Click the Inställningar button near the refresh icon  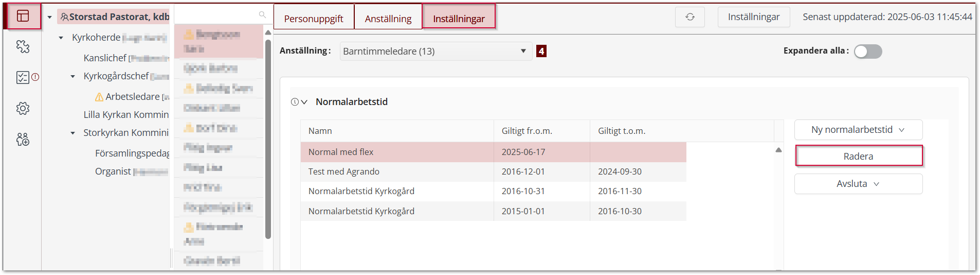[754, 17]
